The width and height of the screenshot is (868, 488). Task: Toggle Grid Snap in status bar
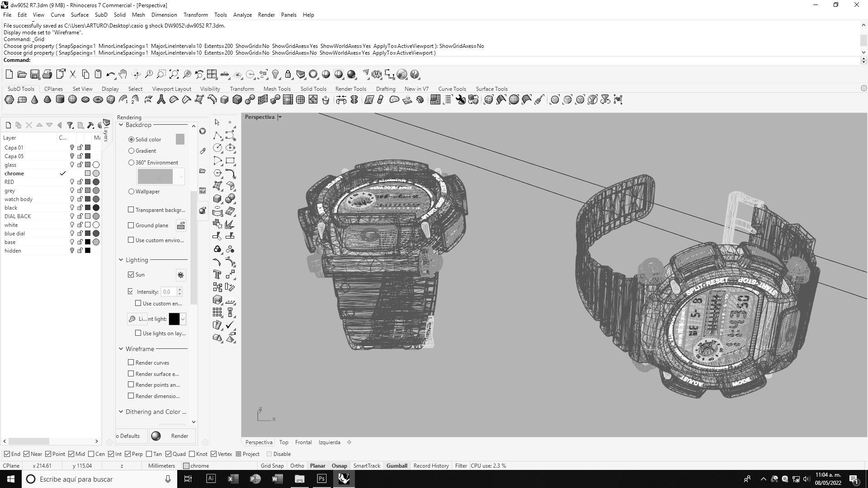(272, 466)
